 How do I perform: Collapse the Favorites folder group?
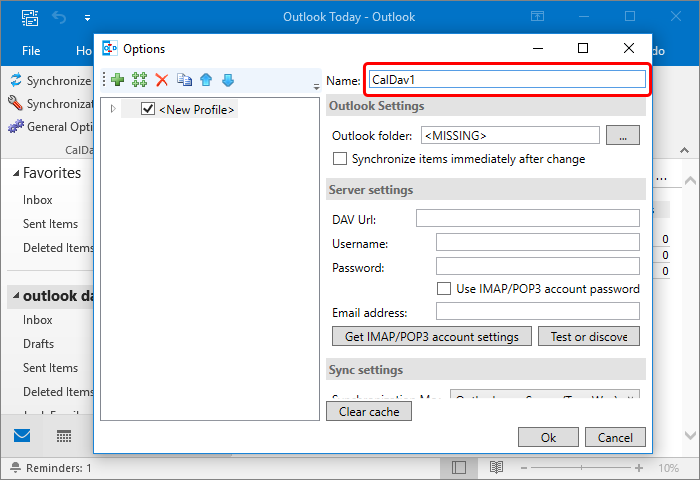pos(16,173)
